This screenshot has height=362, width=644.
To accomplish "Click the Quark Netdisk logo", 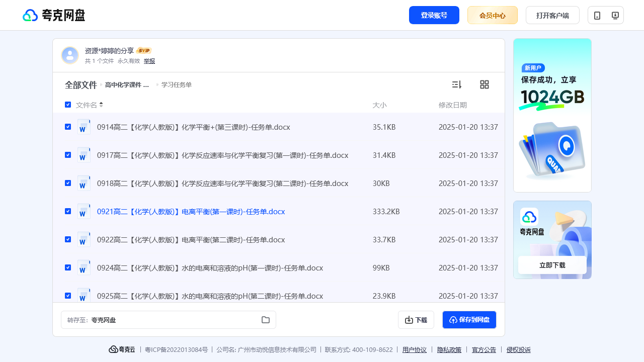I will [54, 15].
